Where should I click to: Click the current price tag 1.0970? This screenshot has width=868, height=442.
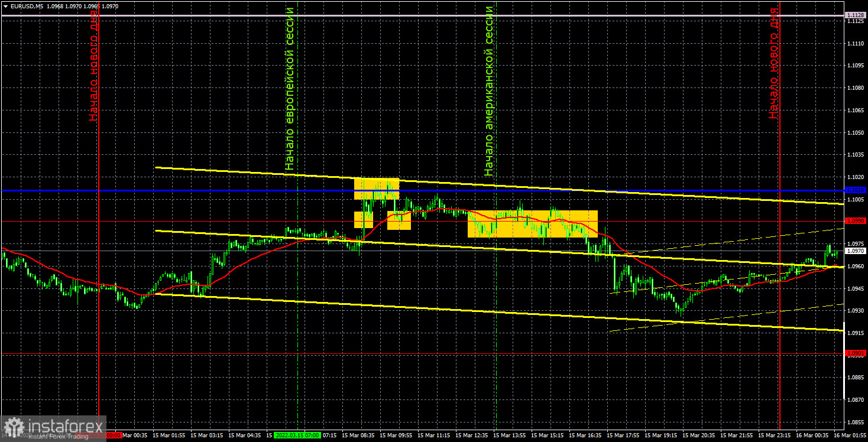[x=856, y=251]
